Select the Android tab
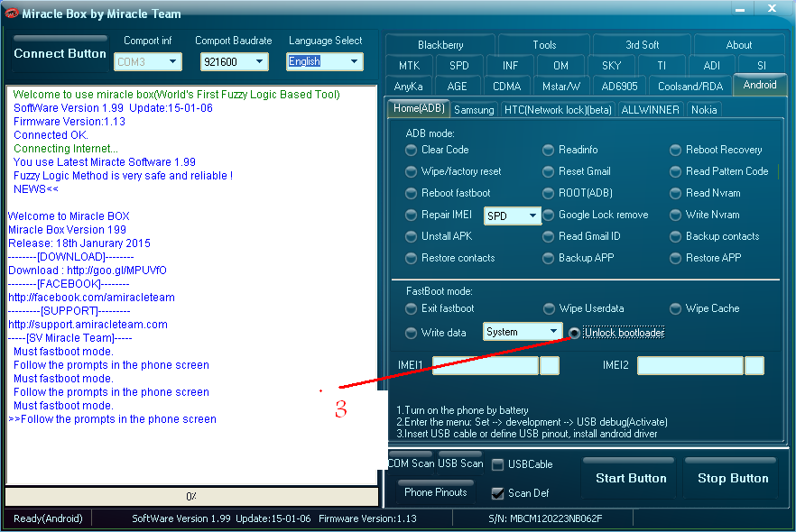Screen dimensions: 796x532 (760, 85)
